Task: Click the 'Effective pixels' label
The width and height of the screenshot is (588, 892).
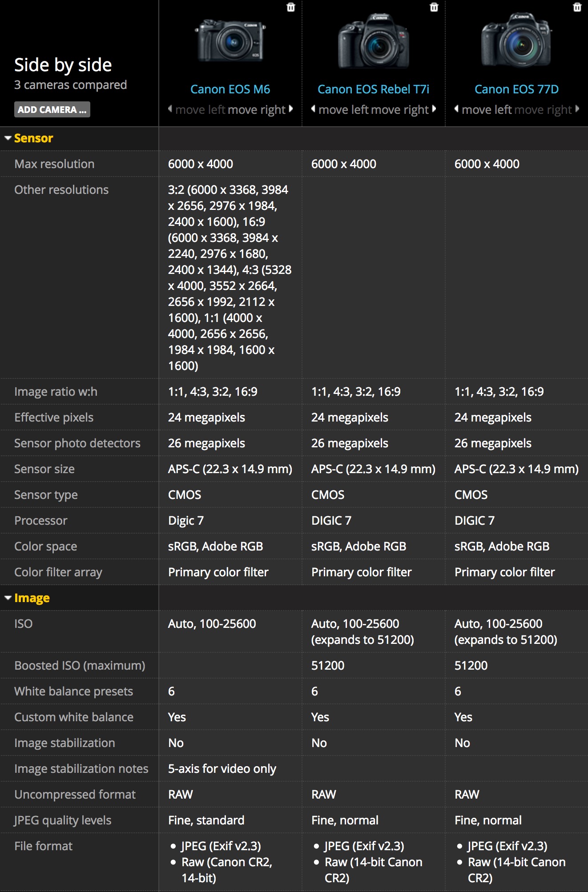Action: 54,418
